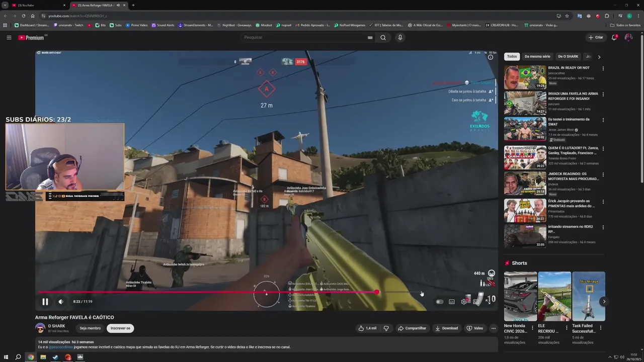Open the account avatar menu
This screenshot has width=644, height=362.
tap(628, 38)
